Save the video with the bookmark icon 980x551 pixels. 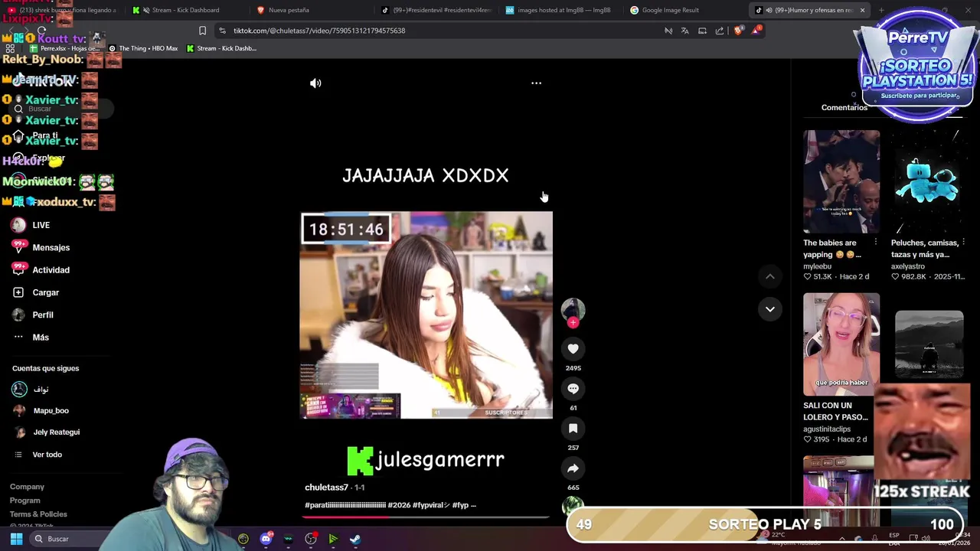(573, 429)
